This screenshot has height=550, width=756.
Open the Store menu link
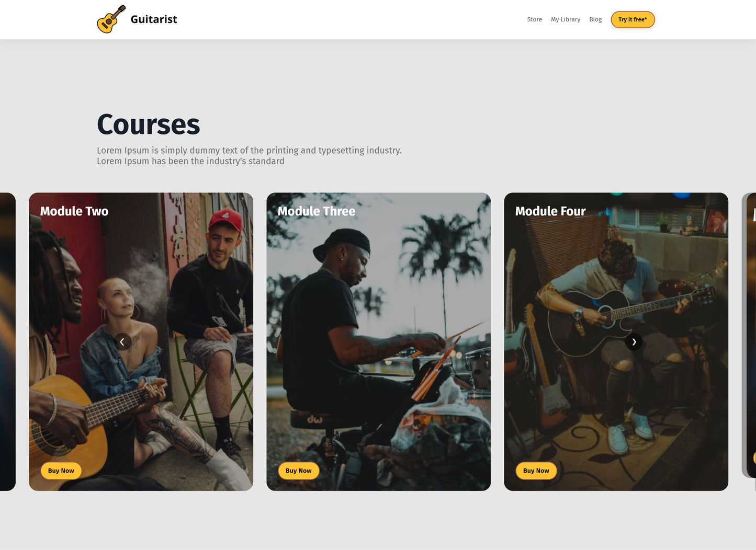[x=534, y=19]
